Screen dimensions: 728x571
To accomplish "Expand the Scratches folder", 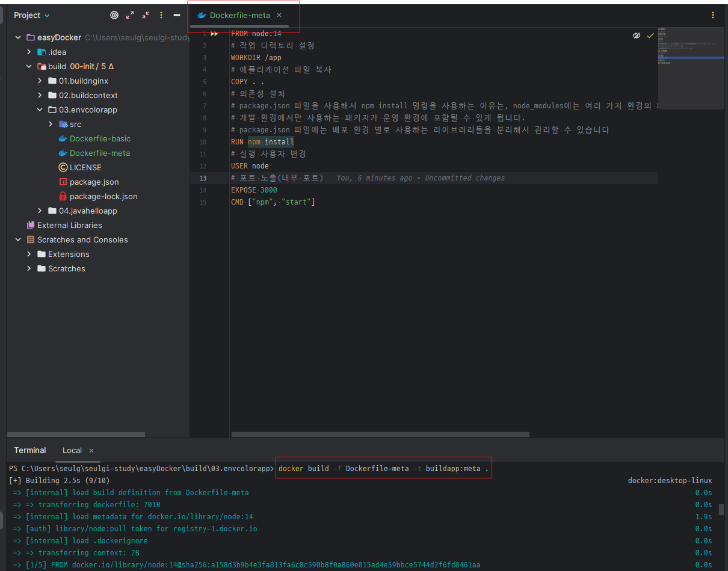I will (x=29, y=268).
